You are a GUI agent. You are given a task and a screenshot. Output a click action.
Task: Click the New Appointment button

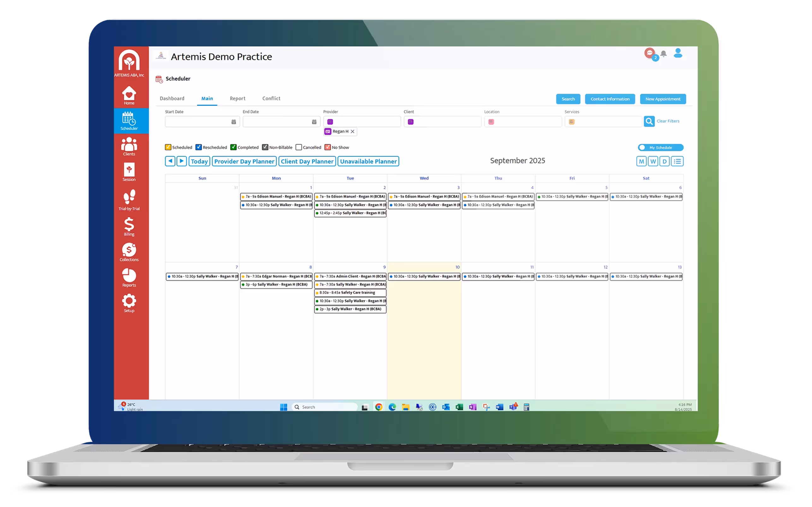[662, 99]
